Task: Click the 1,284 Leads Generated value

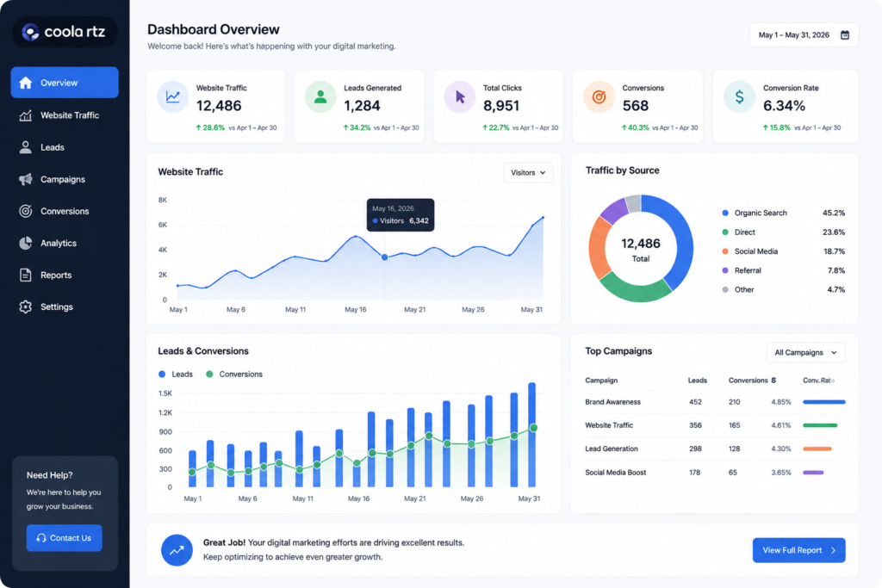Action: [363, 106]
